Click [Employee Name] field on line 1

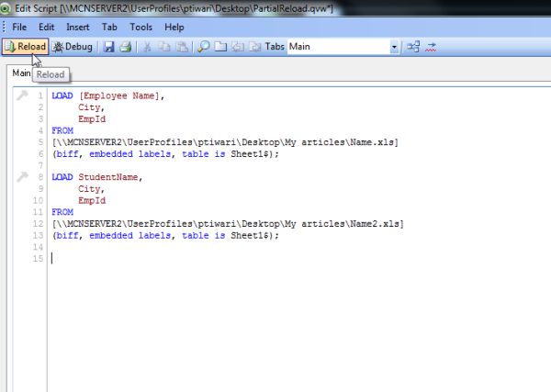[x=119, y=95]
